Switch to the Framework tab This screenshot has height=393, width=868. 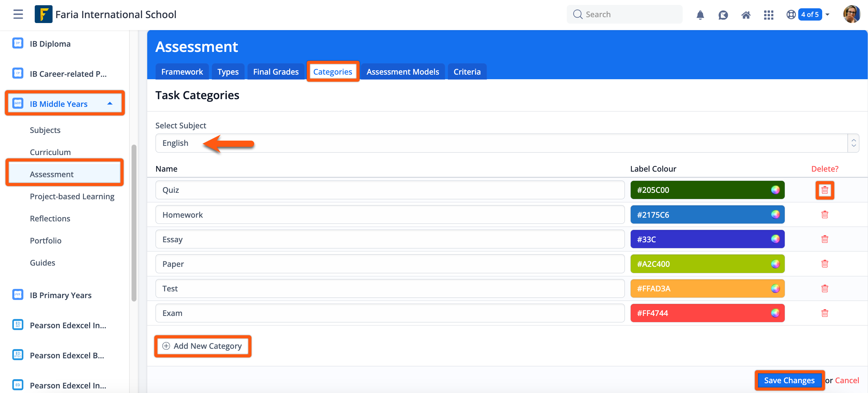pos(182,72)
